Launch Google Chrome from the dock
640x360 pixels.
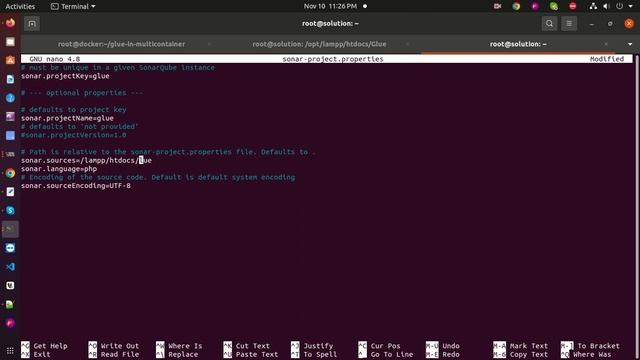pyautogui.click(x=10, y=173)
